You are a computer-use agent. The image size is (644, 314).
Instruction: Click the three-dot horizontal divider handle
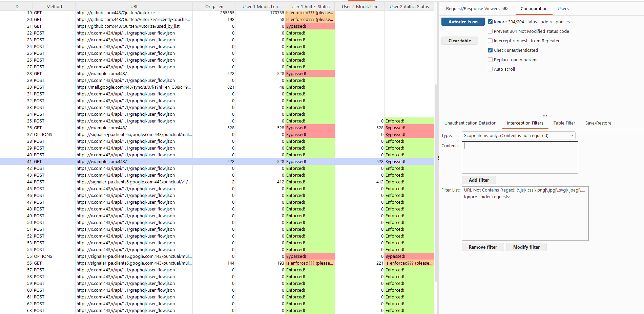pos(545,116)
